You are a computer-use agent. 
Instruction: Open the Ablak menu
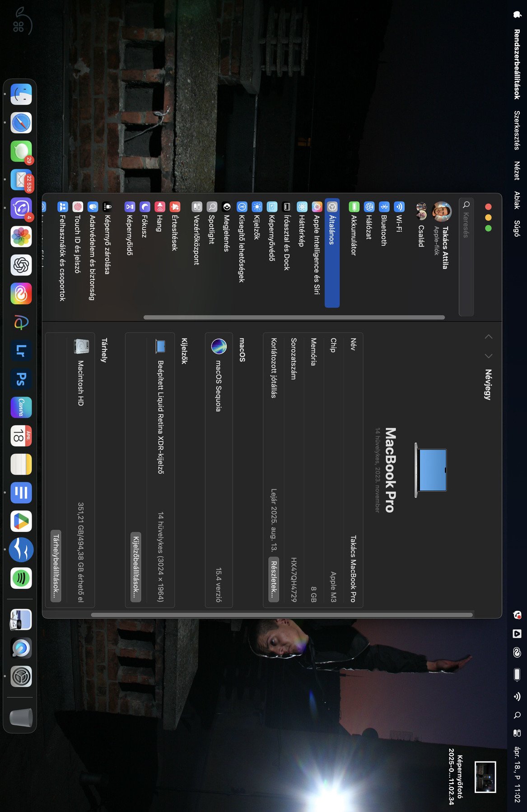tap(517, 200)
